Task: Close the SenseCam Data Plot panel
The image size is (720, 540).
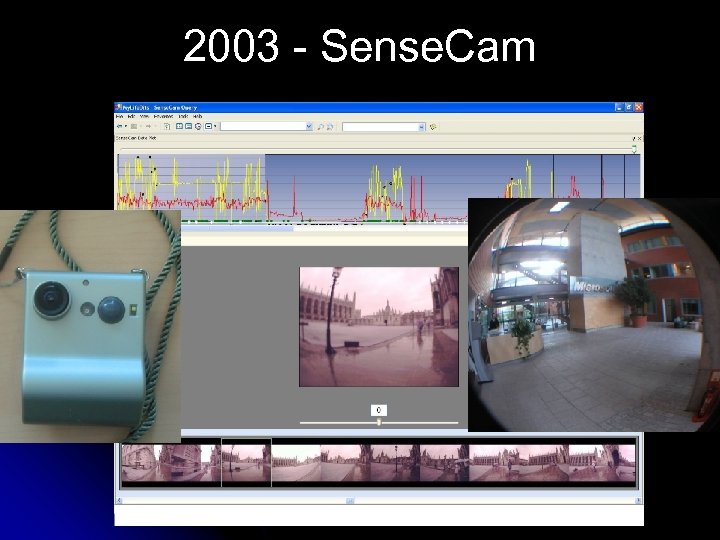Action: point(639,138)
